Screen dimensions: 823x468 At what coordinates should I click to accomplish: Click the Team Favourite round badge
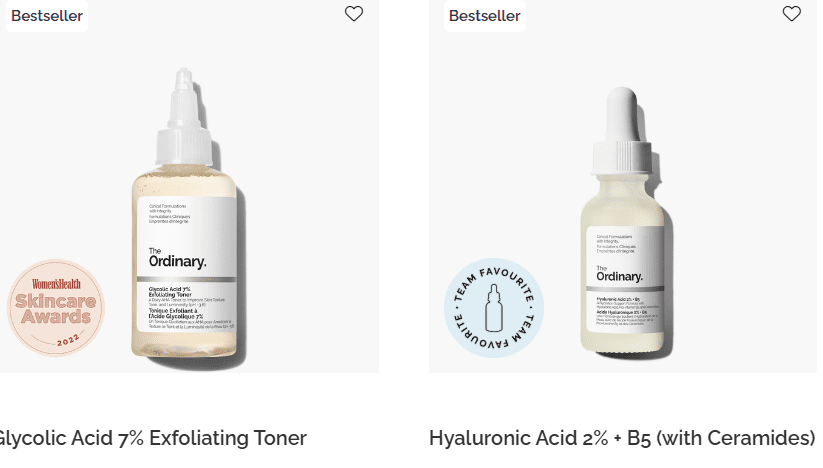(494, 308)
